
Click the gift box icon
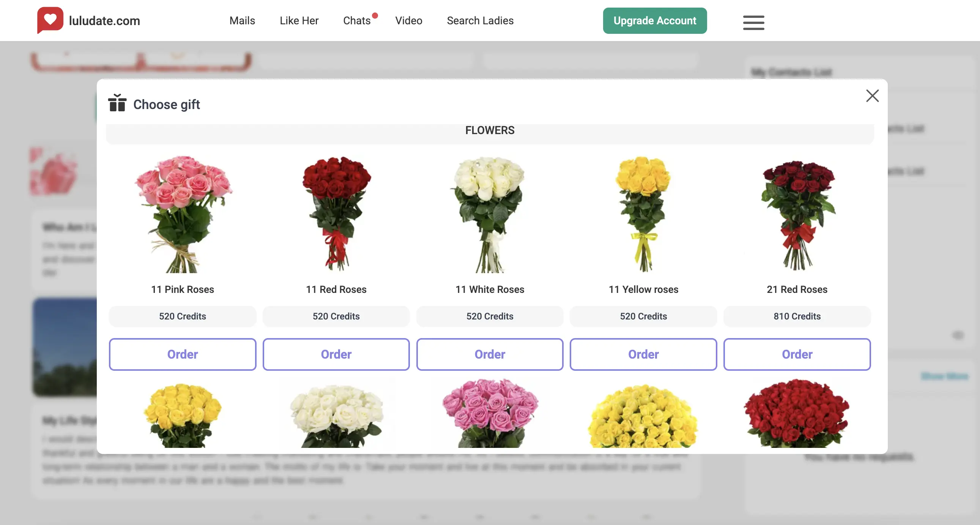pyautogui.click(x=117, y=103)
